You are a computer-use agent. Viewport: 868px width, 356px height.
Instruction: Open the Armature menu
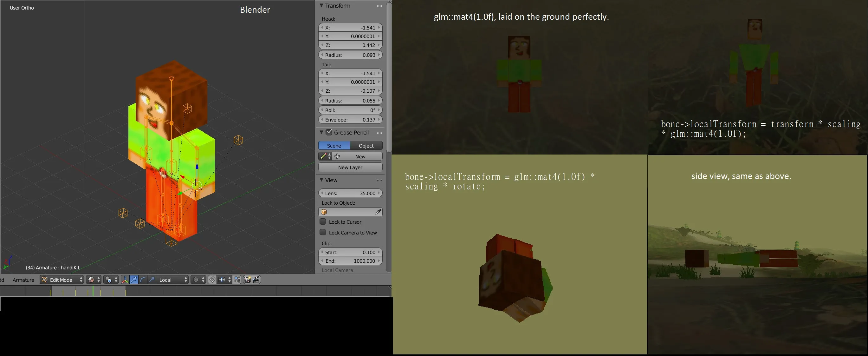coord(23,280)
